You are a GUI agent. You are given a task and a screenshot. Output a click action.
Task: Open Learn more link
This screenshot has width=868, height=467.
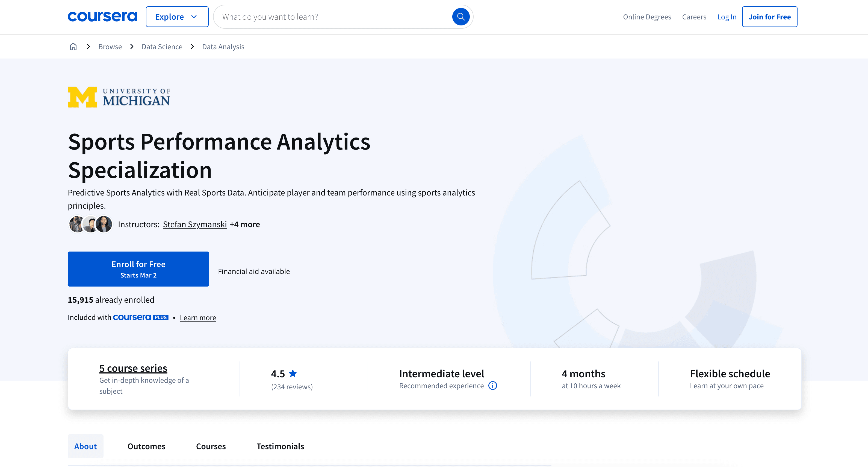[198, 317]
